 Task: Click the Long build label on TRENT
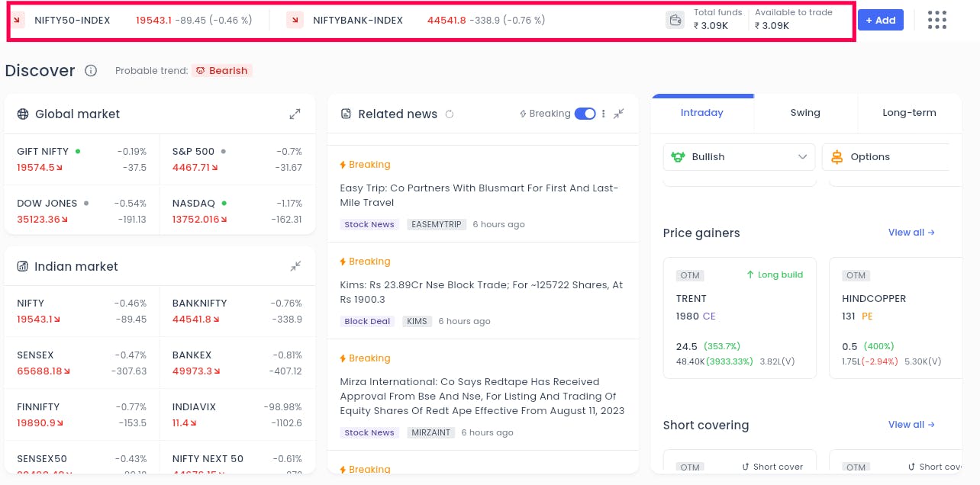pos(774,275)
